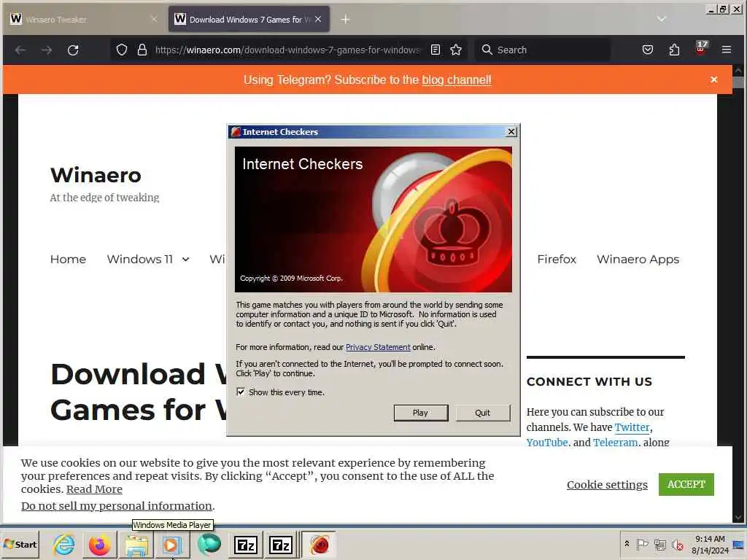Screen dimensions: 747x560
Task: Click Quit in Internet Checkers dialog
Action: pyautogui.click(x=483, y=413)
